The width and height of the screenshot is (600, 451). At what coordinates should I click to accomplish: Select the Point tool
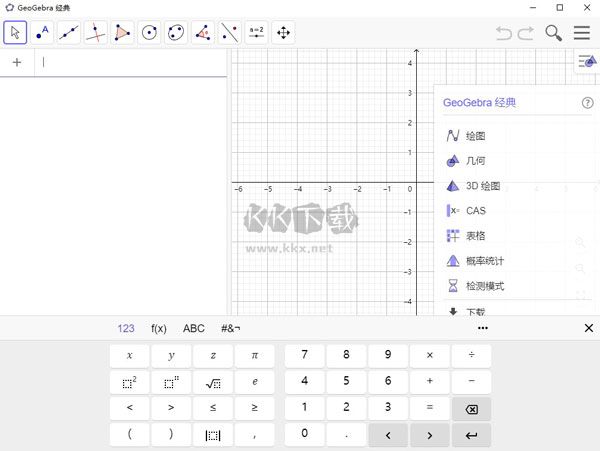pos(42,32)
